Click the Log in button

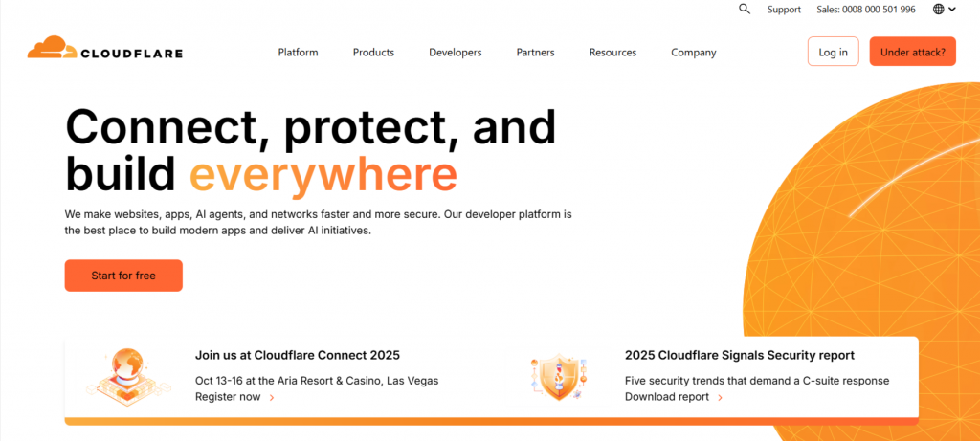tap(833, 52)
